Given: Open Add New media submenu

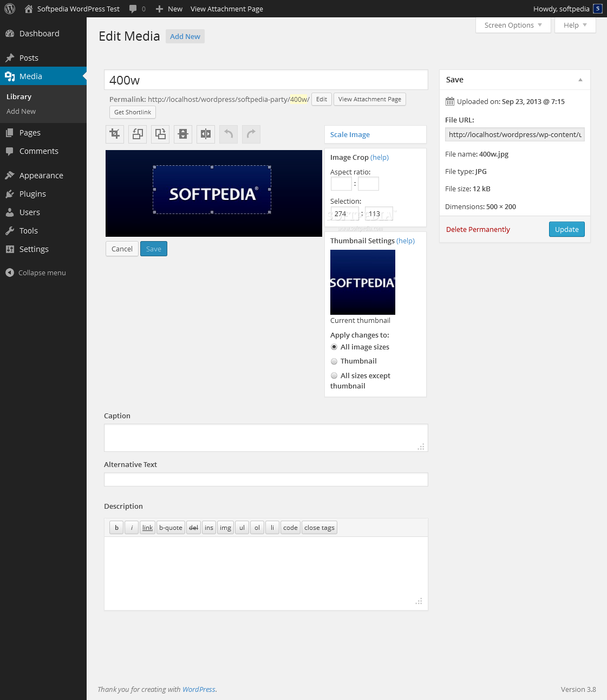Looking at the screenshot, I should click(x=21, y=111).
